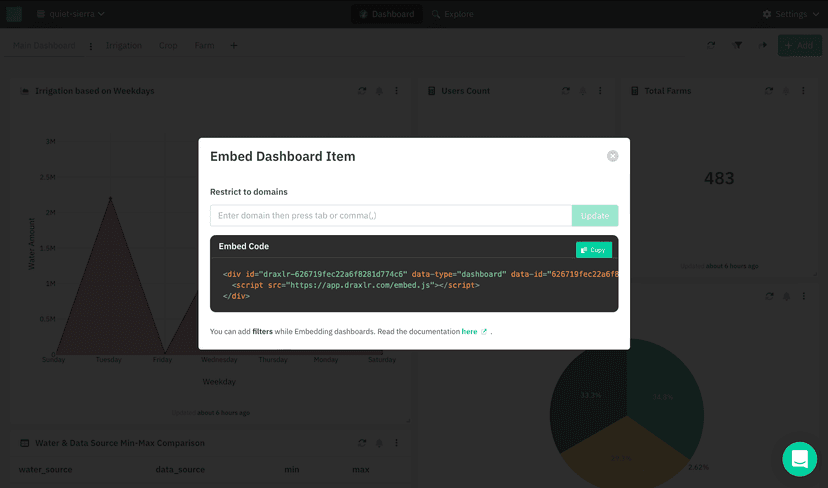Open the chat support widget
This screenshot has width=828, height=488.
(x=799, y=459)
